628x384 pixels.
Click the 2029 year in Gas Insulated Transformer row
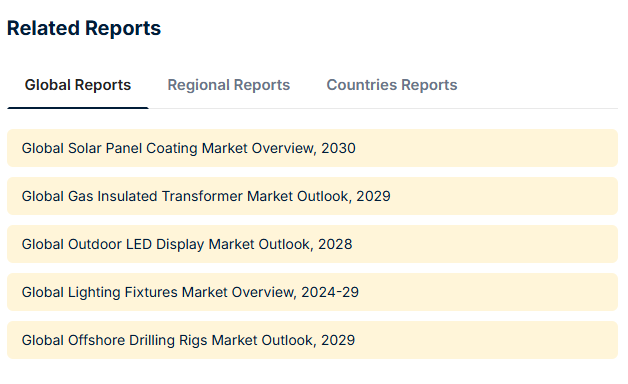[373, 196]
